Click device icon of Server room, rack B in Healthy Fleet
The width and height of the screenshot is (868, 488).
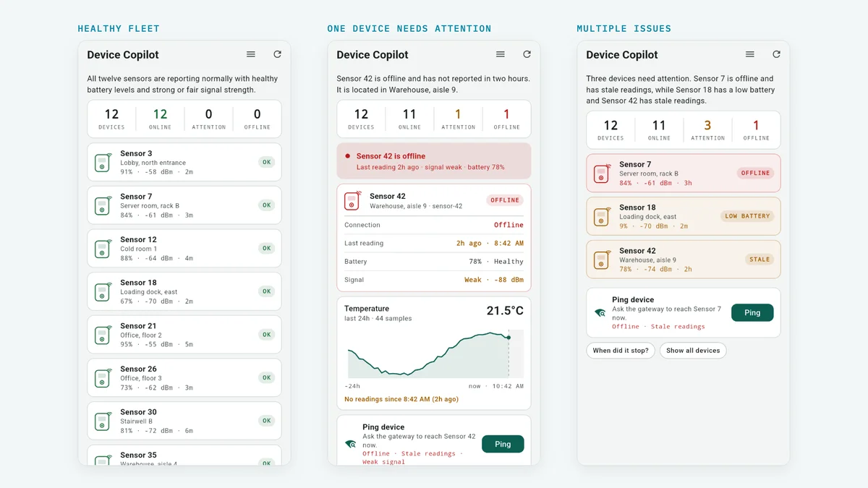103,205
